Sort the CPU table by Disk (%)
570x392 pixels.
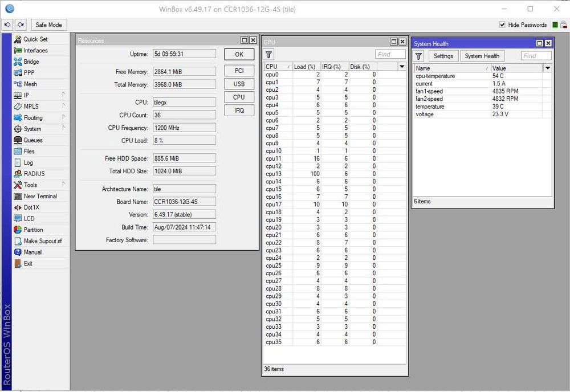(x=363, y=67)
